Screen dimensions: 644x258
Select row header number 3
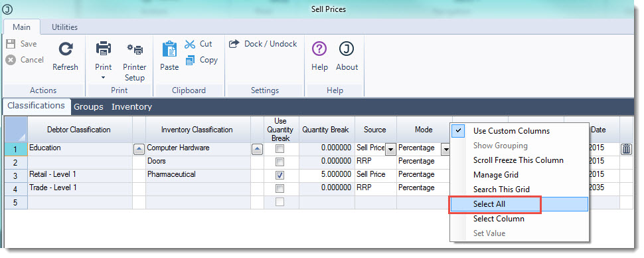pos(16,176)
